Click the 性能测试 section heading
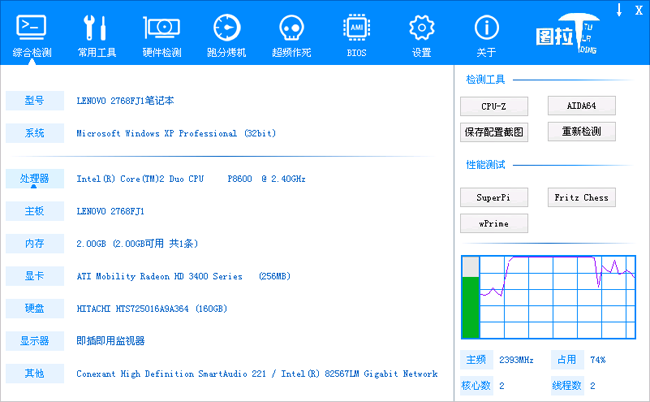 485,165
